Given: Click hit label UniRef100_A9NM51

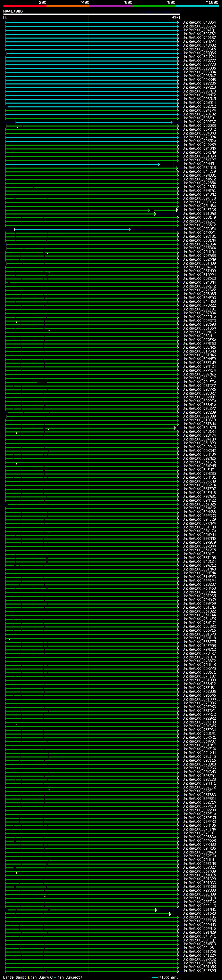Looking at the screenshot, I should click(199, 164).
